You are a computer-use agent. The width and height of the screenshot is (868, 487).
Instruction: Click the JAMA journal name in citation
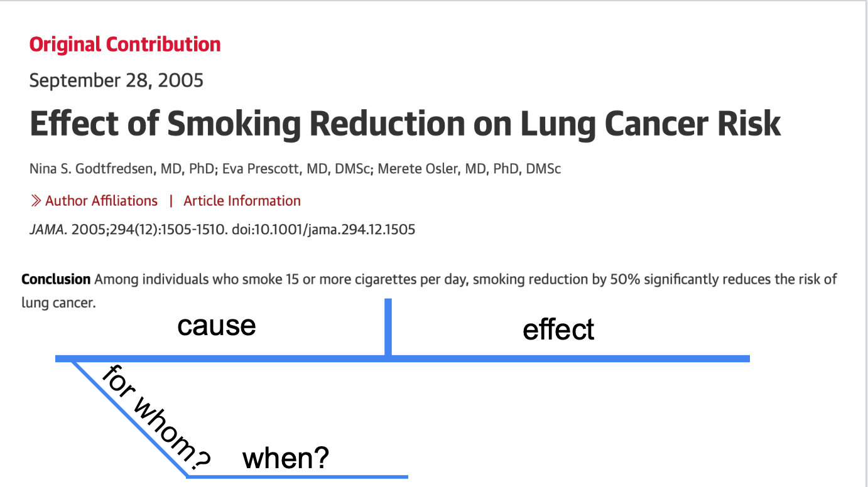tap(48, 229)
